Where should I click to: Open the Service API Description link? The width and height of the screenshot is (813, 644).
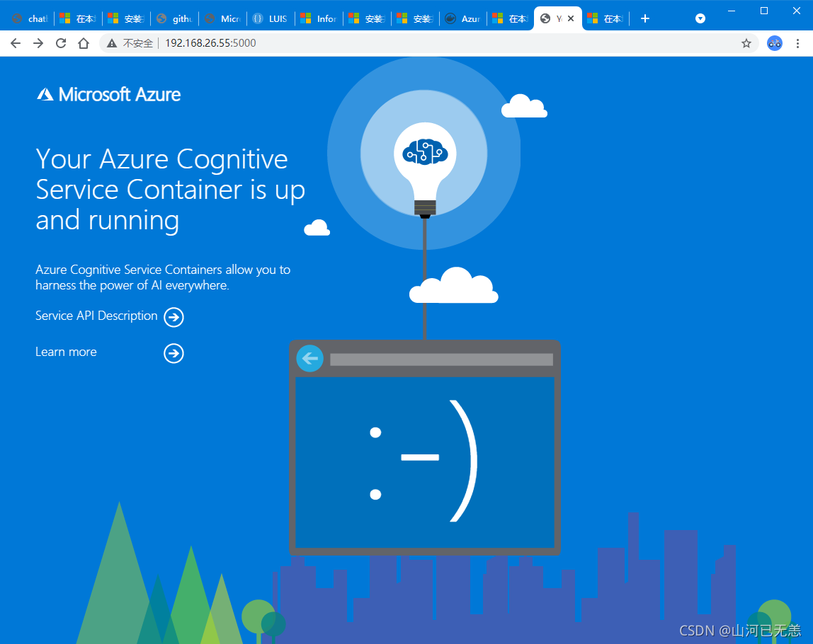tap(109, 316)
